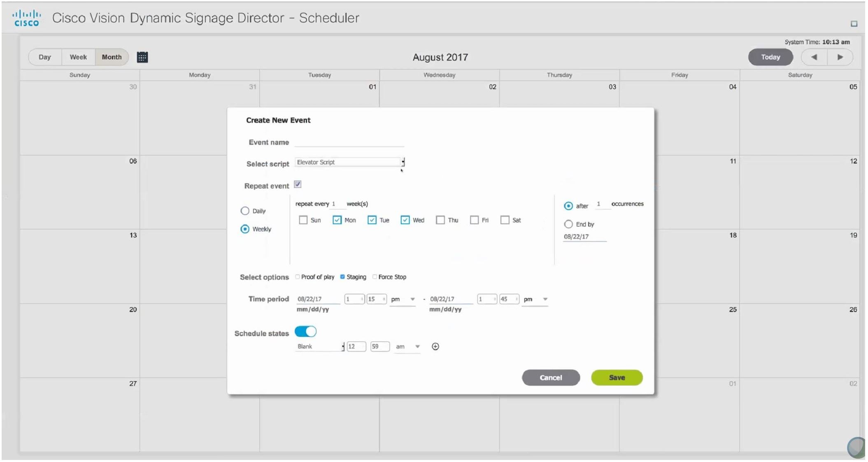Image resolution: width=868 pixels, height=462 pixels.
Task: Click the occurrences count field
Action: [x=603, y=204]
